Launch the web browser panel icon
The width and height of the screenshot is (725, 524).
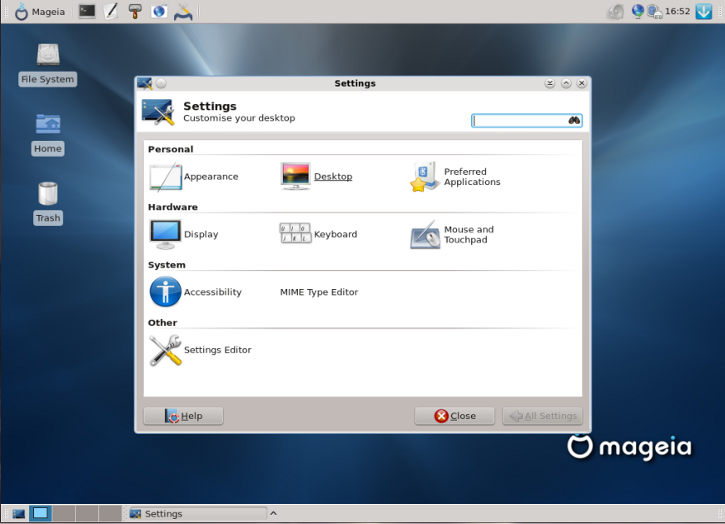[x=159, y=11]
